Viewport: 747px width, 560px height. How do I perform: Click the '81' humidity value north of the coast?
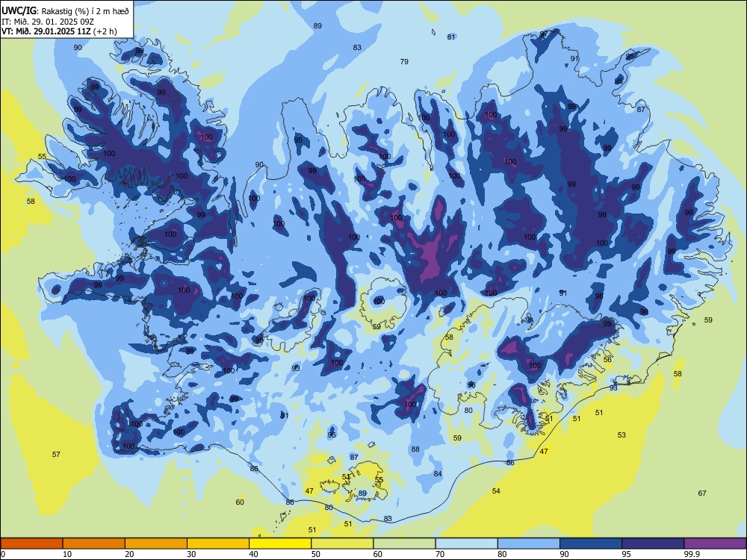click(451, 37)
